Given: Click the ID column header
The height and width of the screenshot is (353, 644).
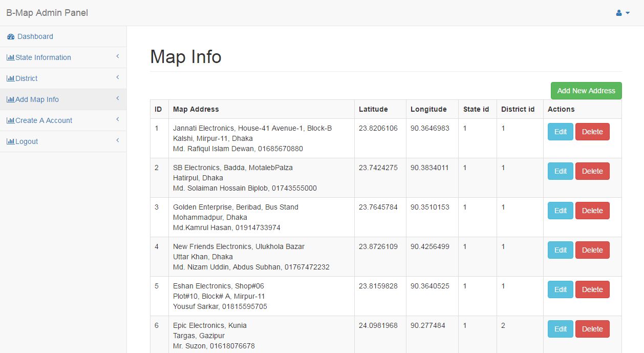Looking at the screenshot, I should click(x=158, y=109).
